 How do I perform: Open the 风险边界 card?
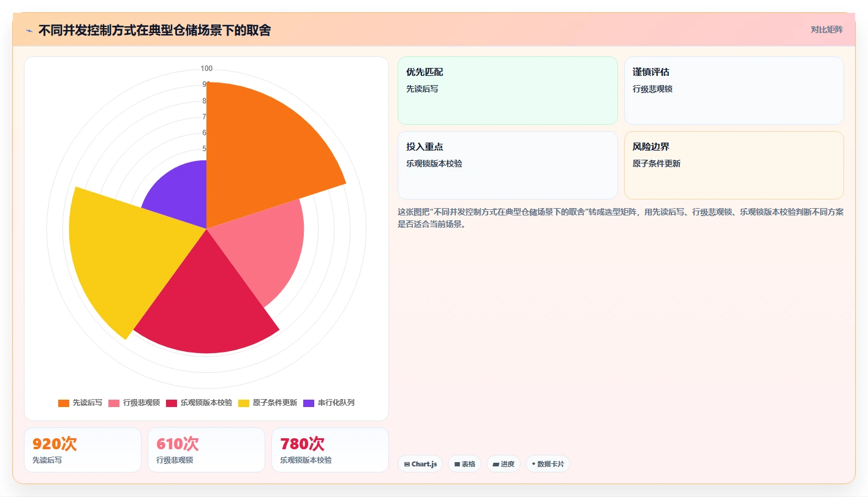pos(734,165)
